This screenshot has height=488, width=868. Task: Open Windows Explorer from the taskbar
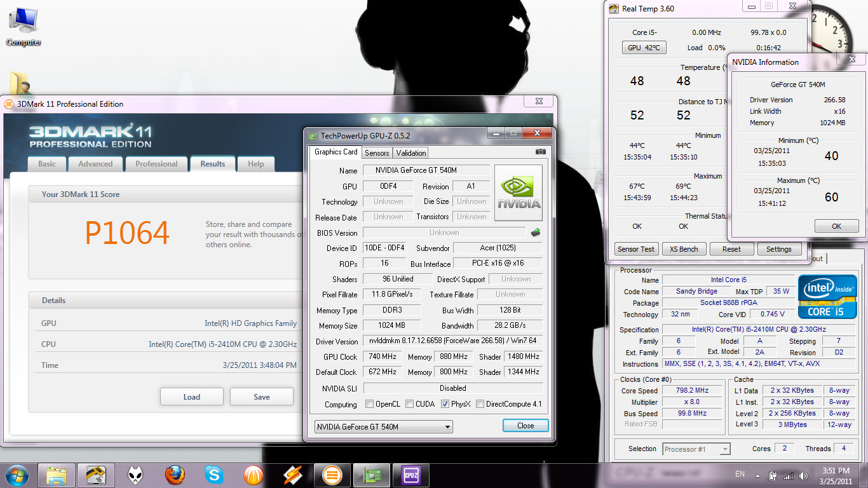57,475
